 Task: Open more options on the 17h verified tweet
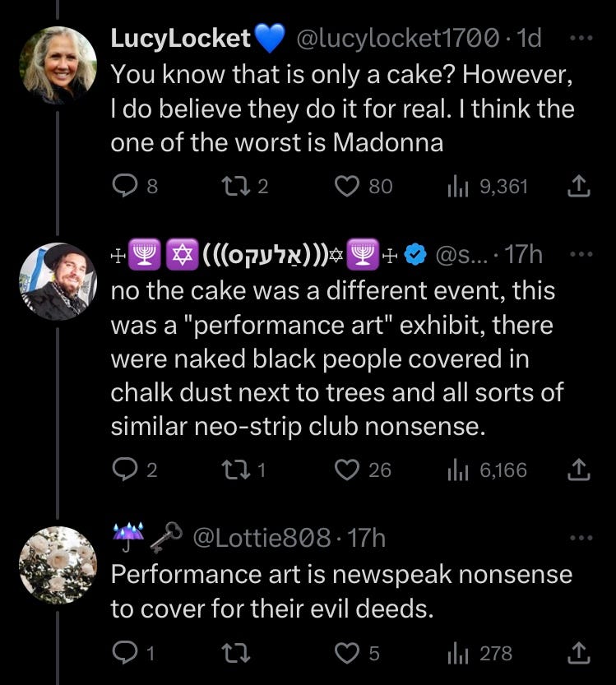[581, 254]
